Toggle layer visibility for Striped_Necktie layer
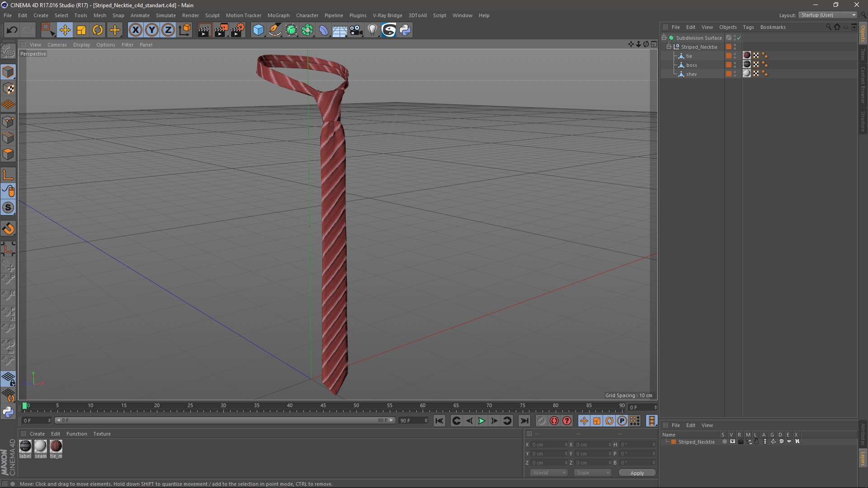868x488 pixels. click(732, 442)
